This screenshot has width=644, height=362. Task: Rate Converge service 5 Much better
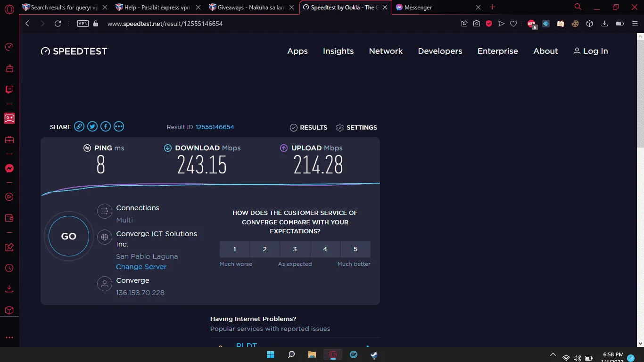(x=355, y=249)
